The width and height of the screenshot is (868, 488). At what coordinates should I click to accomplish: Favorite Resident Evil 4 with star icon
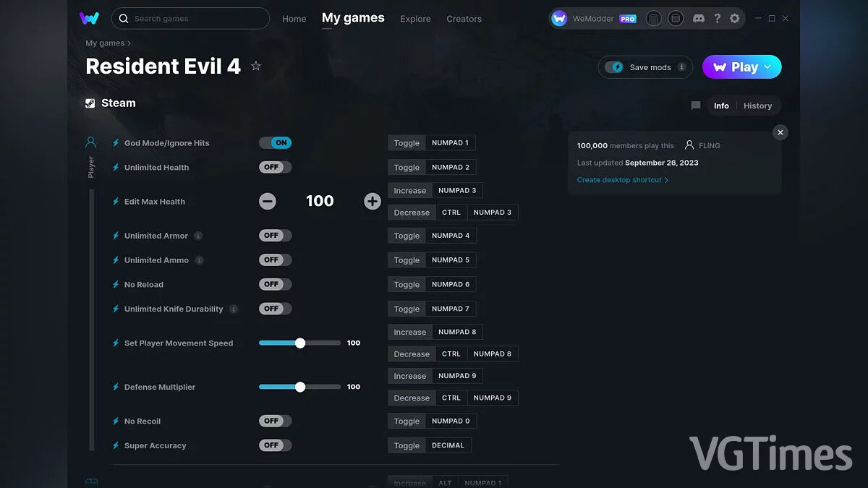click(256, 67)
